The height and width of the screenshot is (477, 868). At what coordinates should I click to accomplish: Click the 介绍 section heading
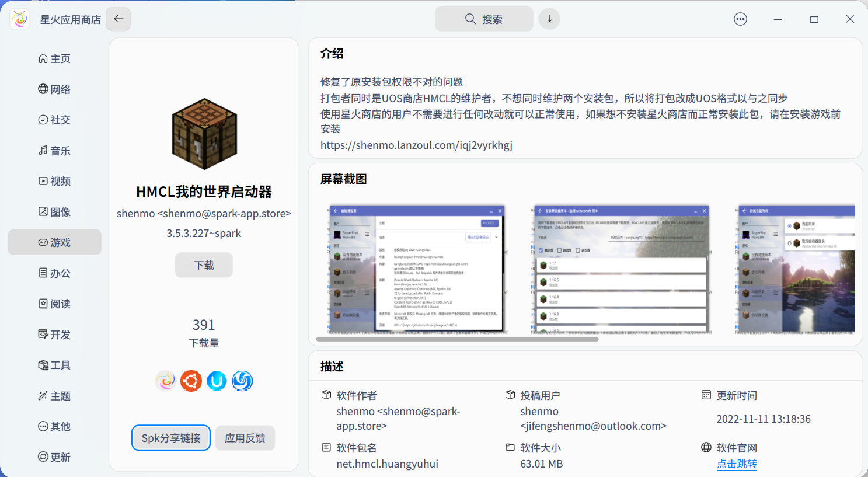332,54
